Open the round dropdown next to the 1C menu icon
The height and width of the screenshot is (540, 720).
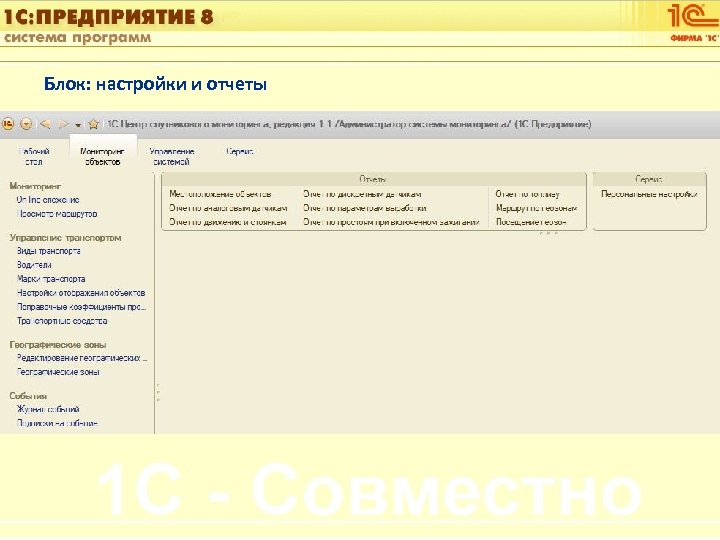pos(26,124)
